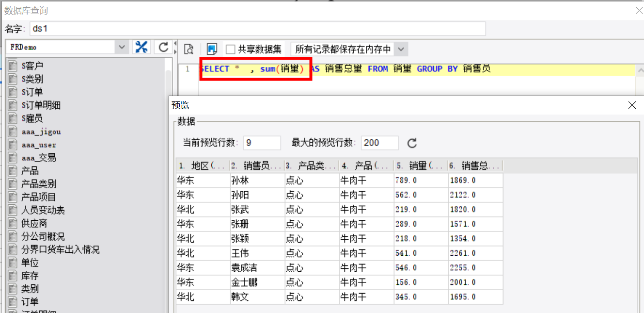
Task: Click the total value 2001.0
Action: [475, 282]
